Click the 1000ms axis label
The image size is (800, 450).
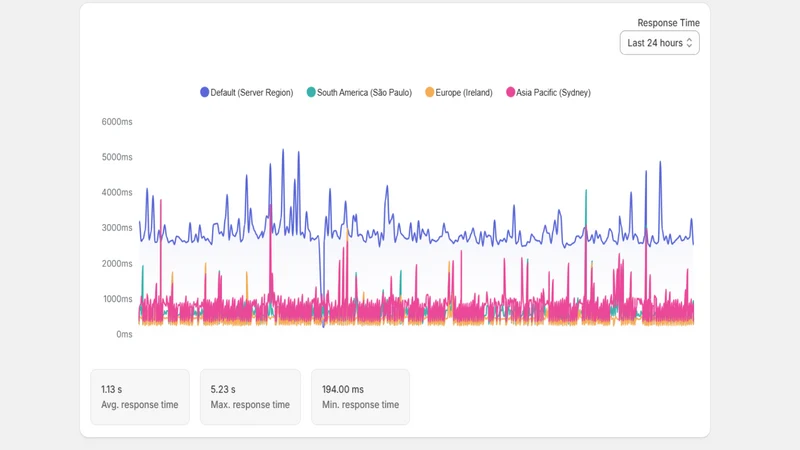coord(117,299)
